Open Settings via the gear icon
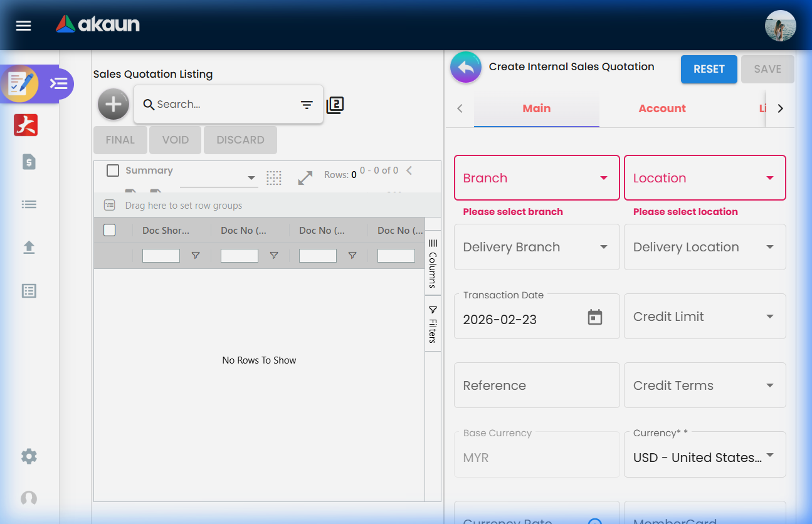Screen dimensions: 812x524 (28, 456)
